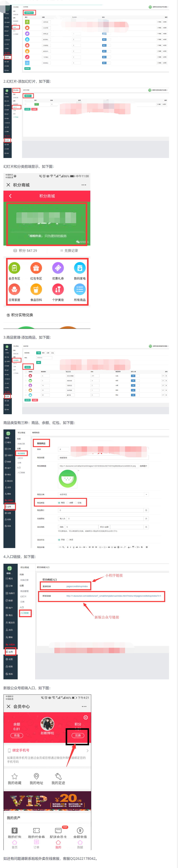Open the 数码家电 category icon
The width and height of the screenshot is (178, 868).
click(x=80, y=268)
